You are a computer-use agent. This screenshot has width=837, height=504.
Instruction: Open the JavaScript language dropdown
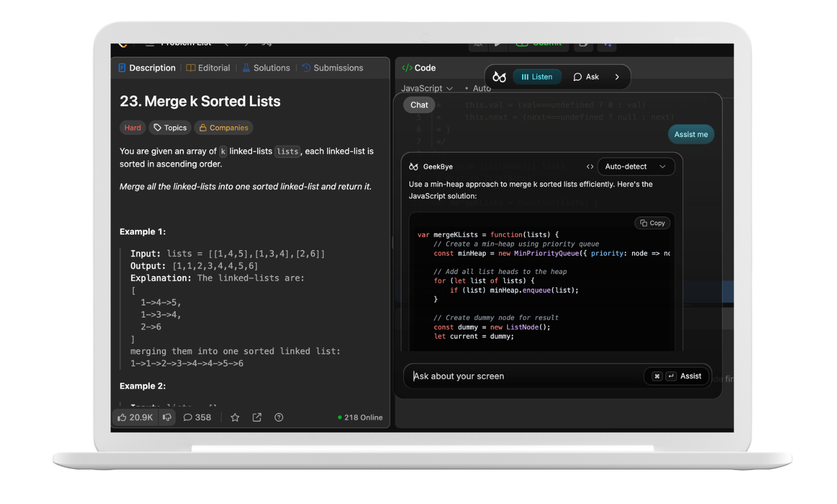tap(425, 88)
